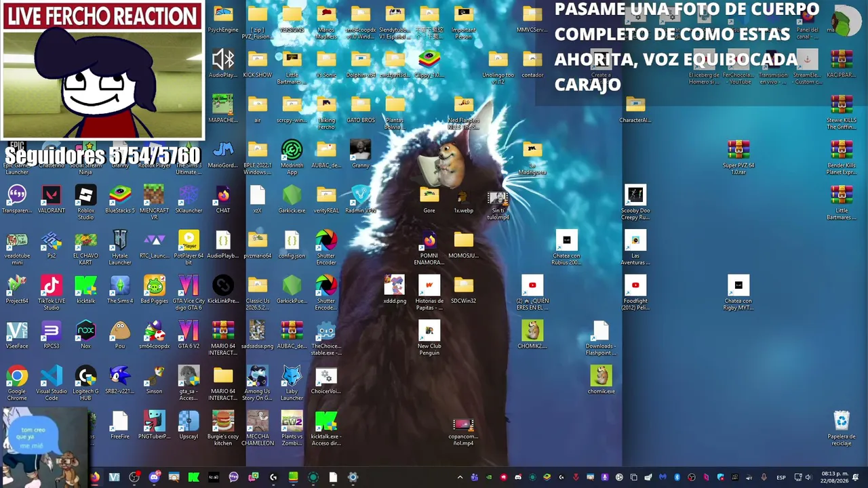Screen dimensions: 868x488
Task: Select the SKlauncher desktop icon
Action: pyautogui.click(x=189, y=199)
